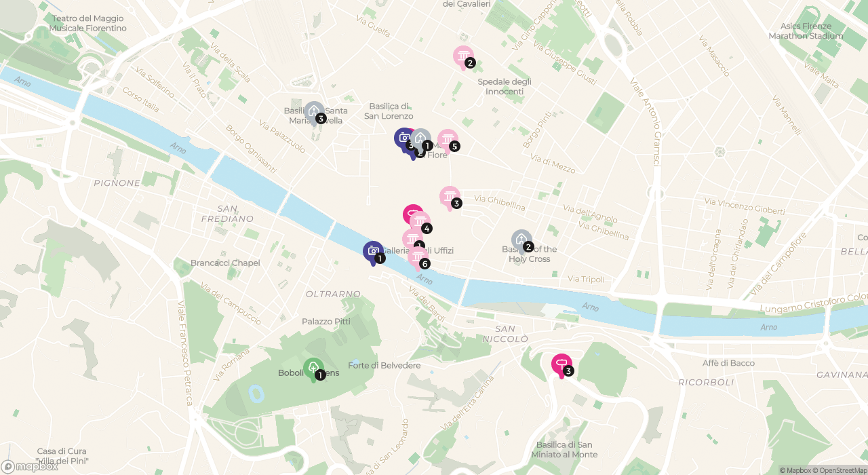Click the Palazzo Pitti map label
This screenshot has width=868, height=475.
(326, 322)
